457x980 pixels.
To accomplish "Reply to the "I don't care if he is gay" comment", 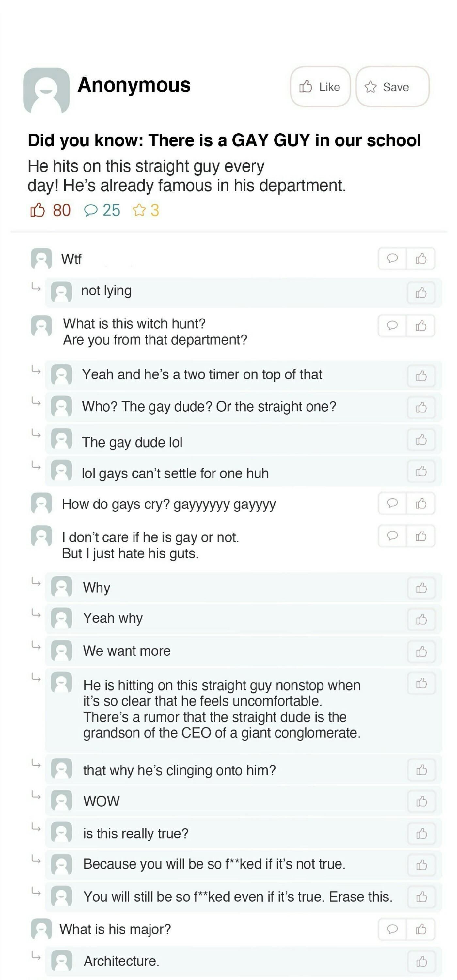I will (x=392, y=536).
